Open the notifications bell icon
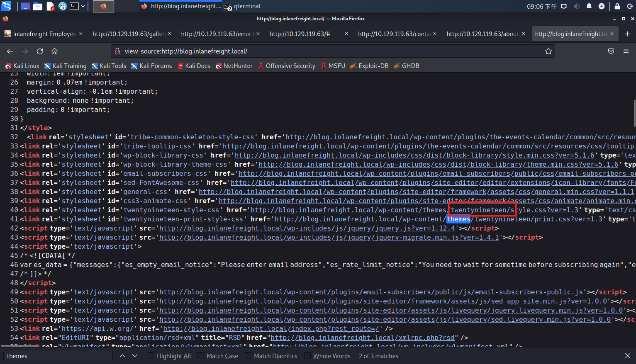The image size is (636, 364). [589, 6]
